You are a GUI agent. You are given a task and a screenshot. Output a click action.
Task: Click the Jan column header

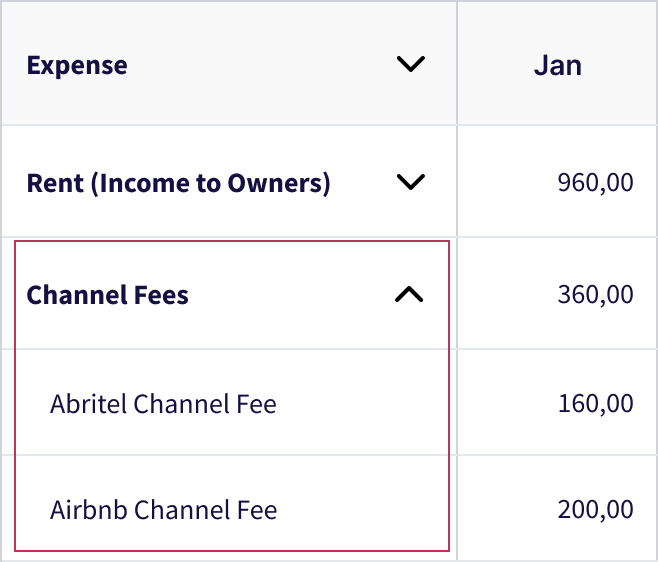(557, 65)
